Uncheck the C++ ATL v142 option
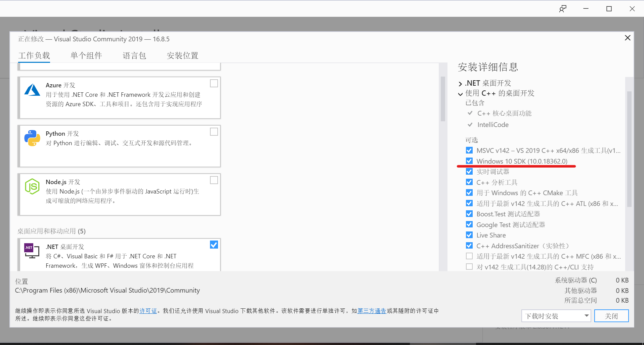644x345 pixels. coord(469,203)
